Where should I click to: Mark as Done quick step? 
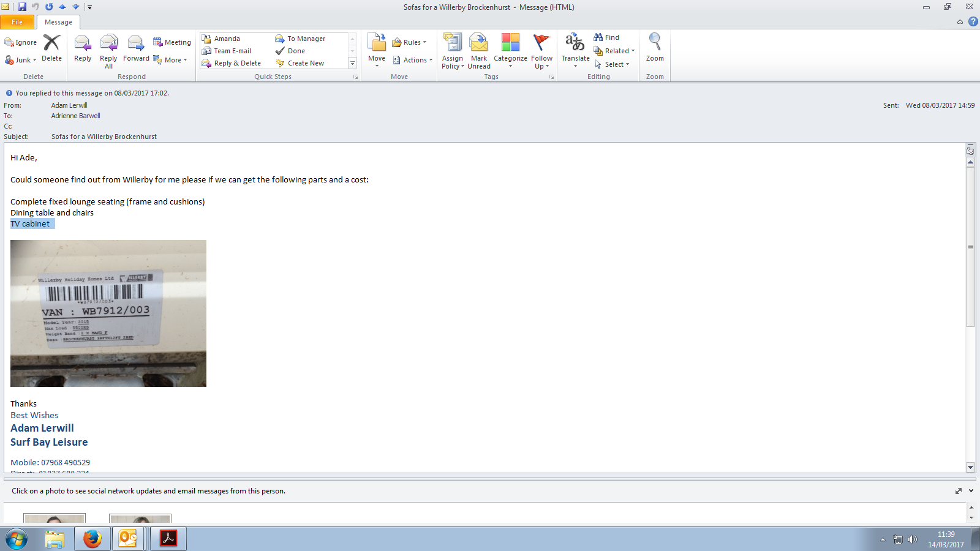[290, 51]
